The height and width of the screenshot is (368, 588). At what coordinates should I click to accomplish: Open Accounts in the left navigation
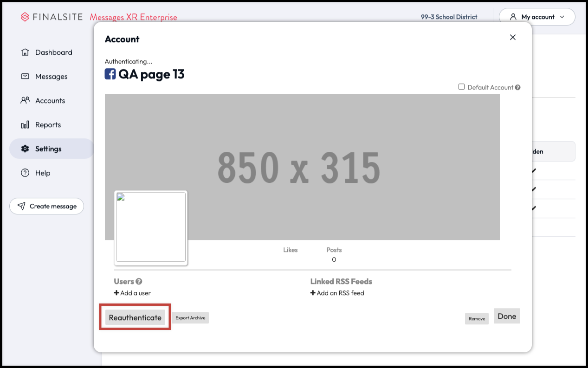pos(50,101)
